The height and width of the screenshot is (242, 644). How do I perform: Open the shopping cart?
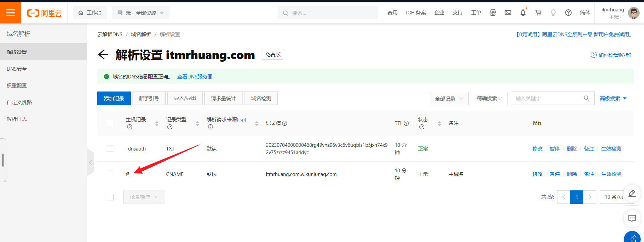click(x=538, y=13)
